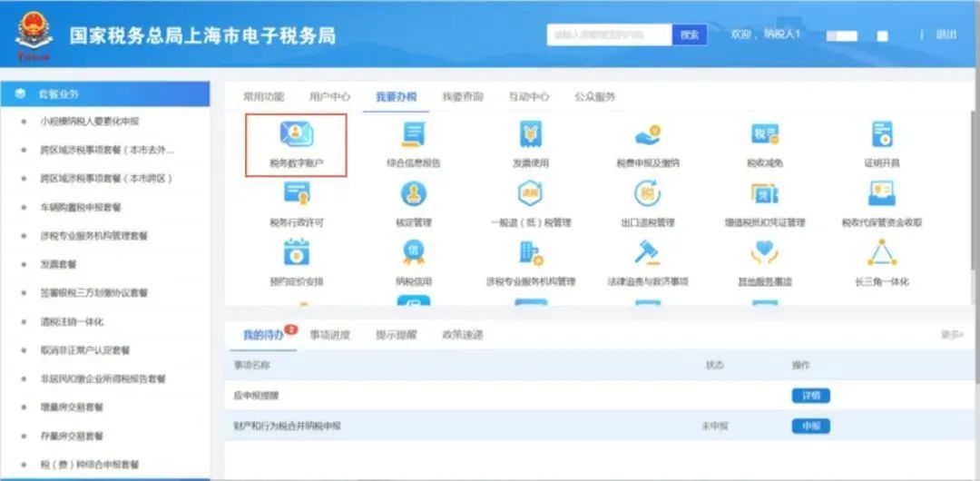980x481 pixels.
Task: Open the 税务数字账户 icon
Action: click(x=297, y=136)
